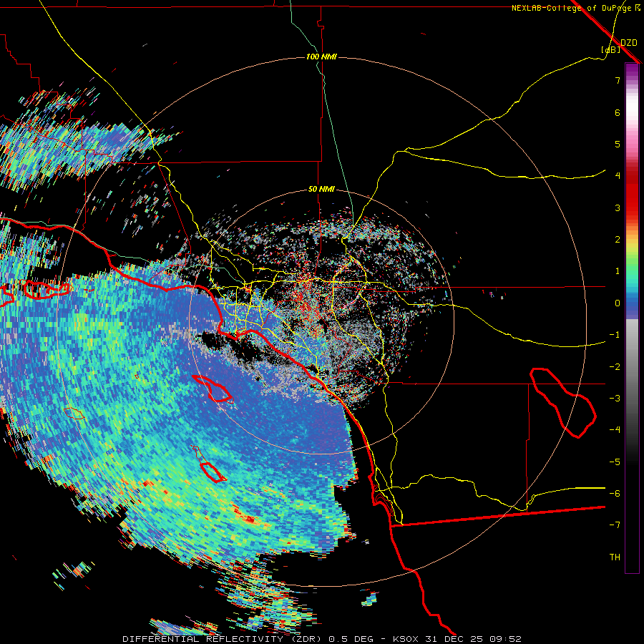Image resolution: width=644 pixels, height=644 pixels.
Task: Select the "-3" value on the color scale
Action: click(615, 399)
